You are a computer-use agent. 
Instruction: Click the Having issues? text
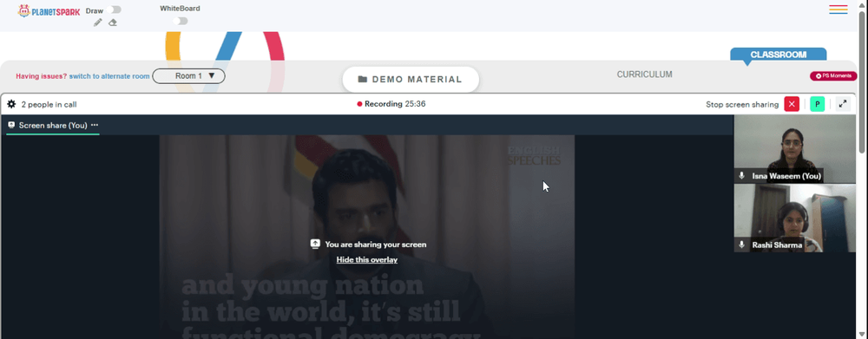42,76
